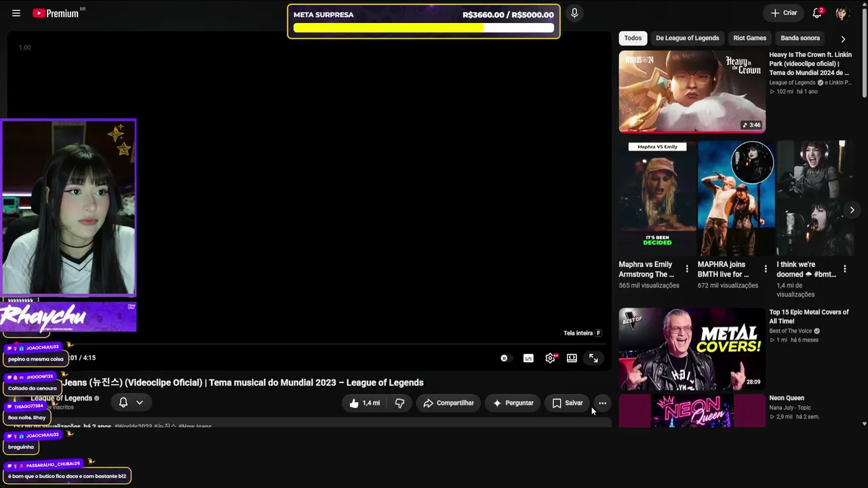Open the account avatar menu
The image size is (868, 488).
pos(842,13)
